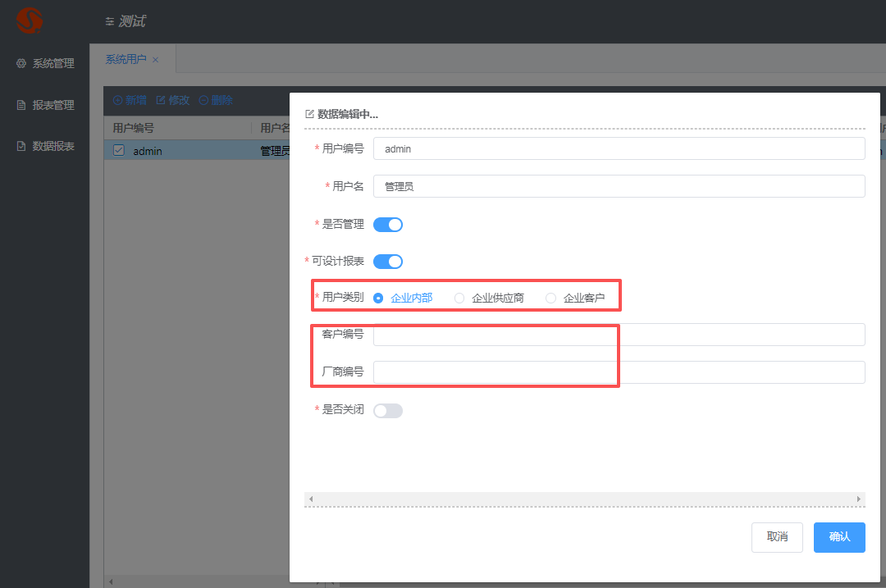This screenshot has height=588, width=886.
Task: Open 数据报表 in the sidebar
Action: (45, 146)
